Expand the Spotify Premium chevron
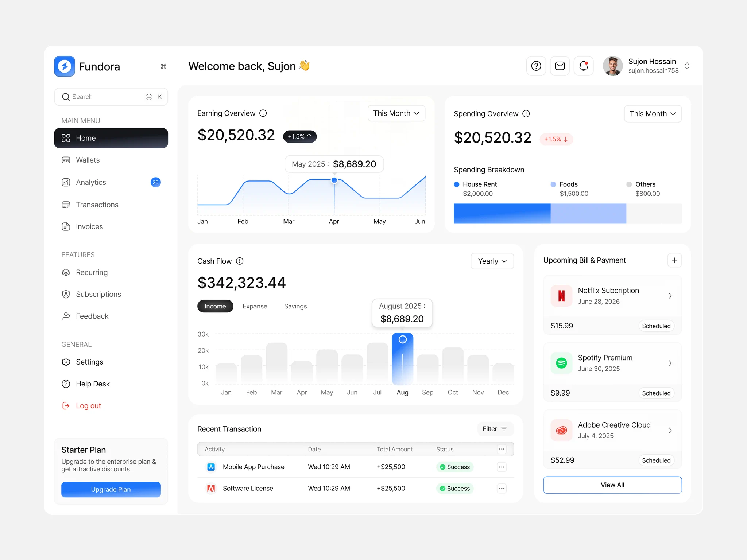Screen dimensions: 747x560 pos(670,363)
